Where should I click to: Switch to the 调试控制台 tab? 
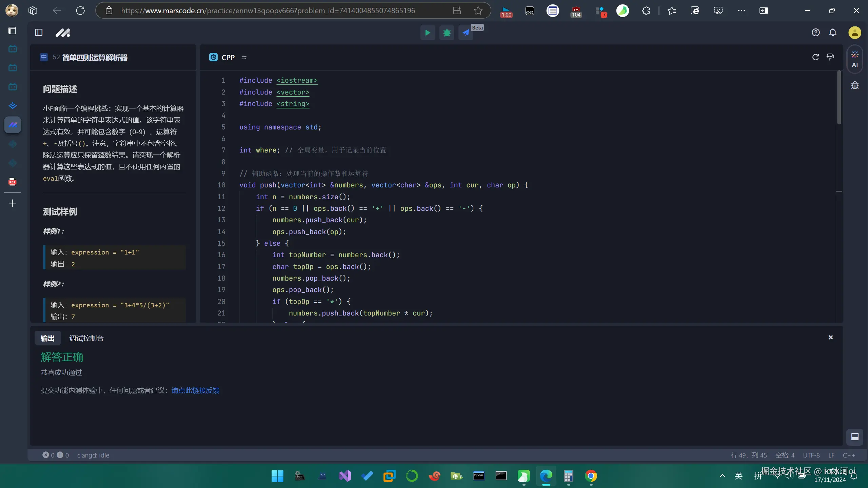pos(86,338)
